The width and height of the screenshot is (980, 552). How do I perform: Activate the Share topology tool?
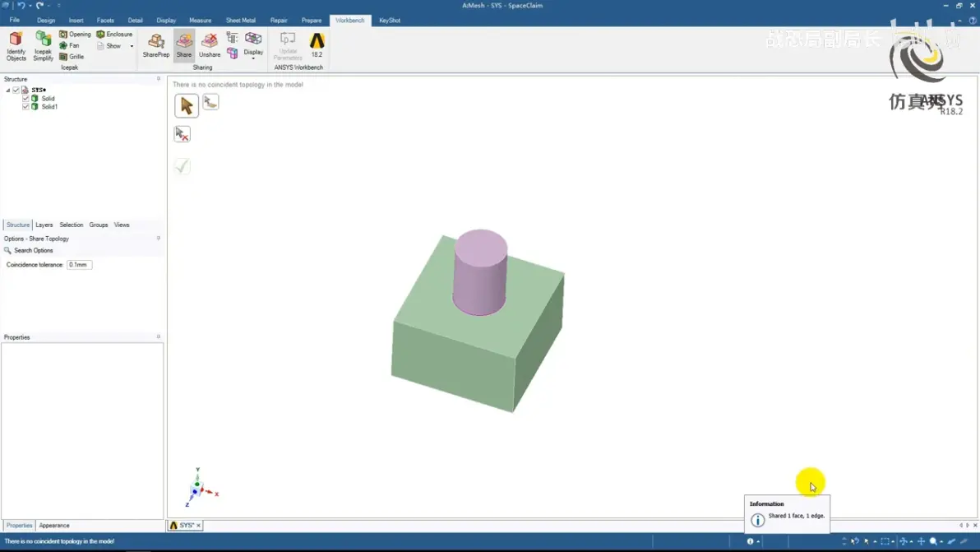184,45
